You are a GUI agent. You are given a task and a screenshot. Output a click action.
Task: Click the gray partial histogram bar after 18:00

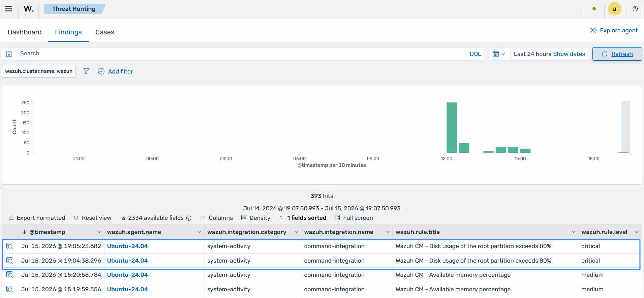point(626,127)
